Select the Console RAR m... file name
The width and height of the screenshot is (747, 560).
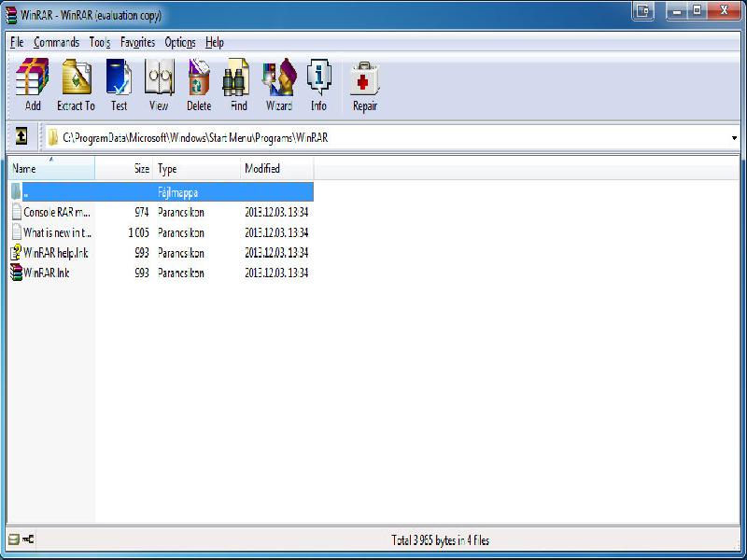pos(57,212)
